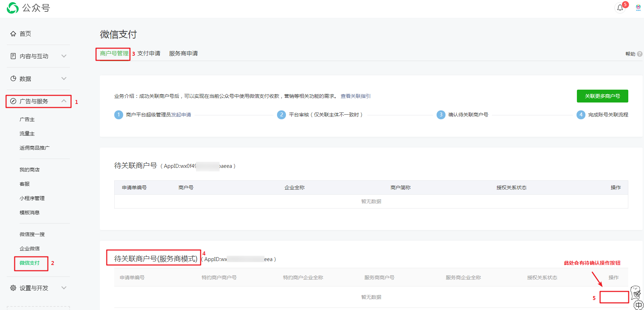
Task: Click the panda mascot icon
Action: [x=636, y=292]
